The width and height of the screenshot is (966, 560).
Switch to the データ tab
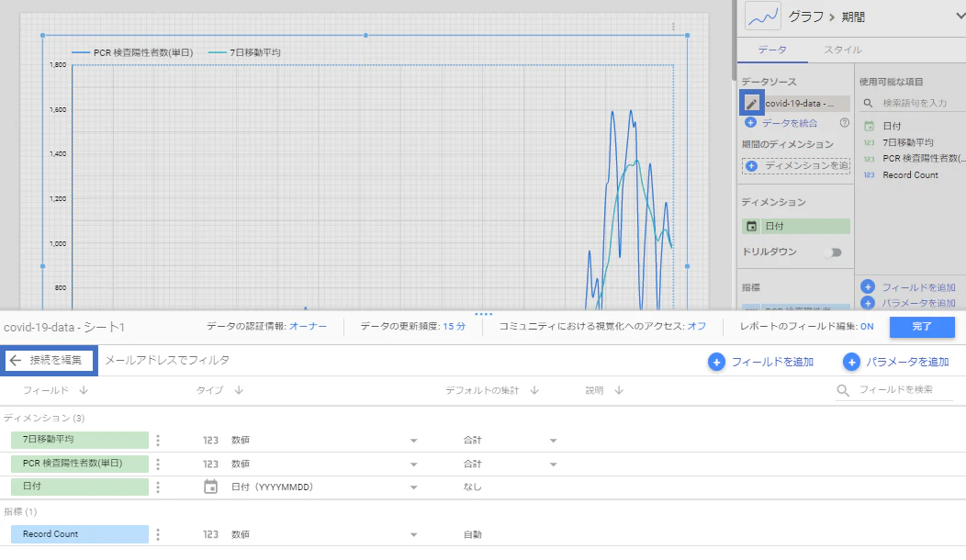point(772,50)
